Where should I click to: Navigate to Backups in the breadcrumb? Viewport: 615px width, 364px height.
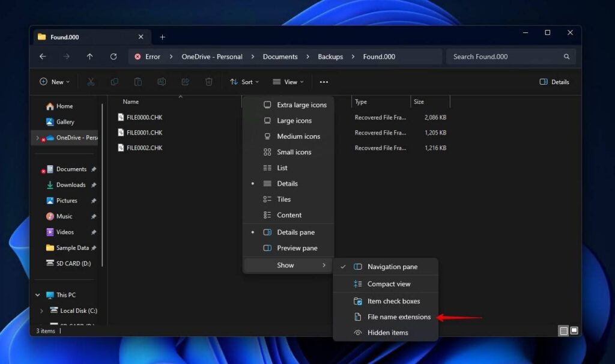pyautogui.click(x=330, y=56)
